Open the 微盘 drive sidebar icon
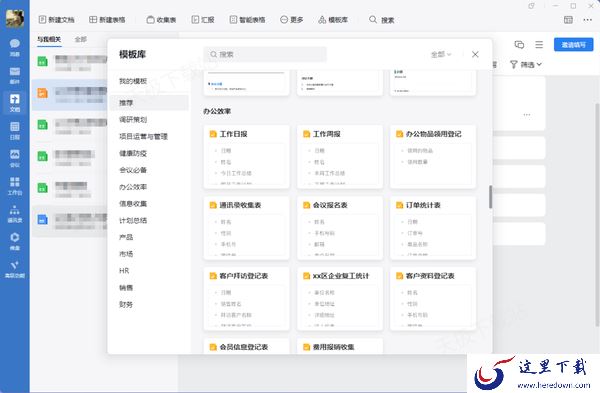The image size is (600, 393). 15,241
